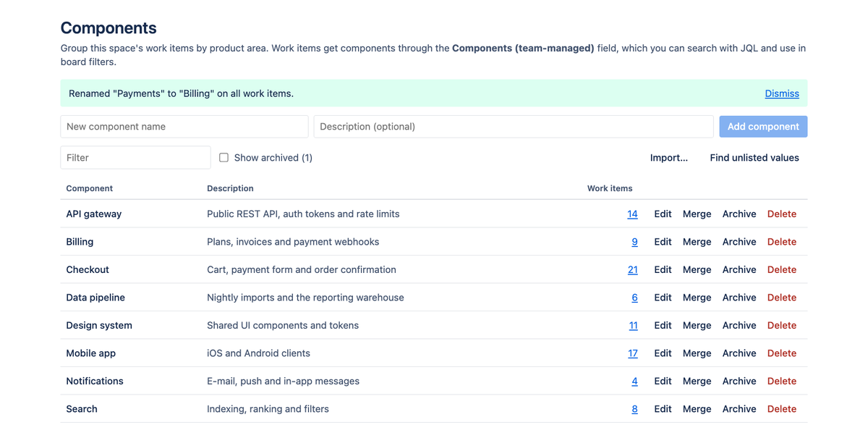Archive the Design system component
This screenshot has width=868, height=425.
coord(739,325)
